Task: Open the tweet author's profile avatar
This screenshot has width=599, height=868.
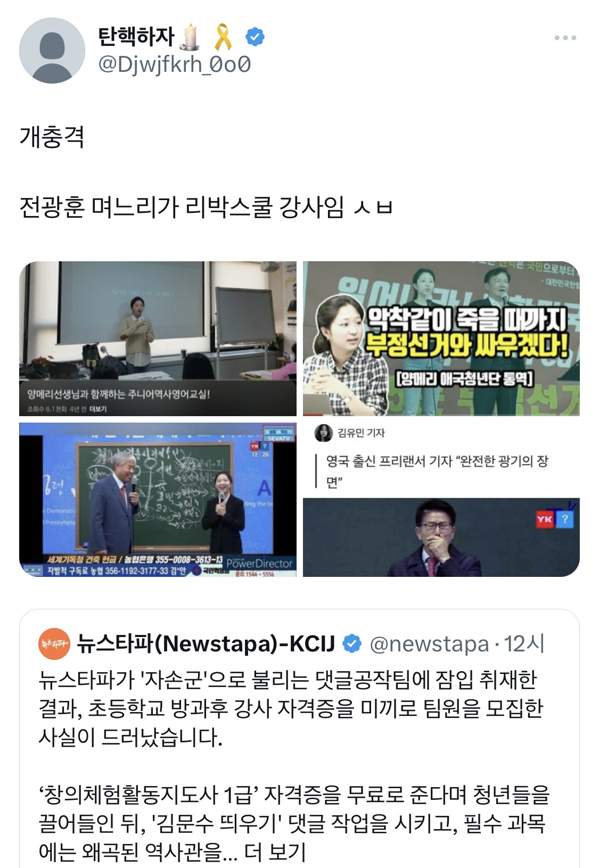Action: point(52,51)
